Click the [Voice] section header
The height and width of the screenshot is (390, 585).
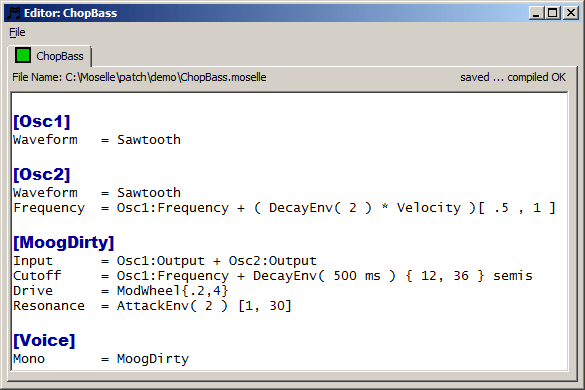pos(44,340)
